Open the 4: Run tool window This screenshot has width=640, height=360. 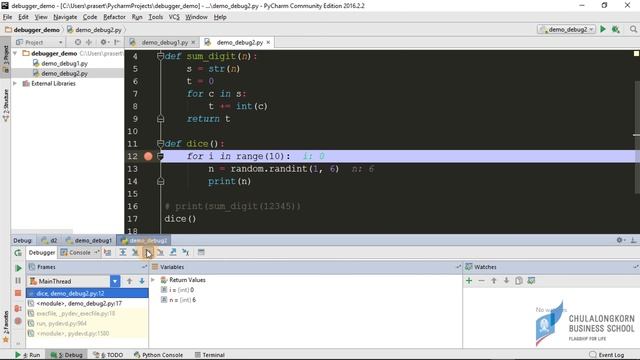coord(28,355)
